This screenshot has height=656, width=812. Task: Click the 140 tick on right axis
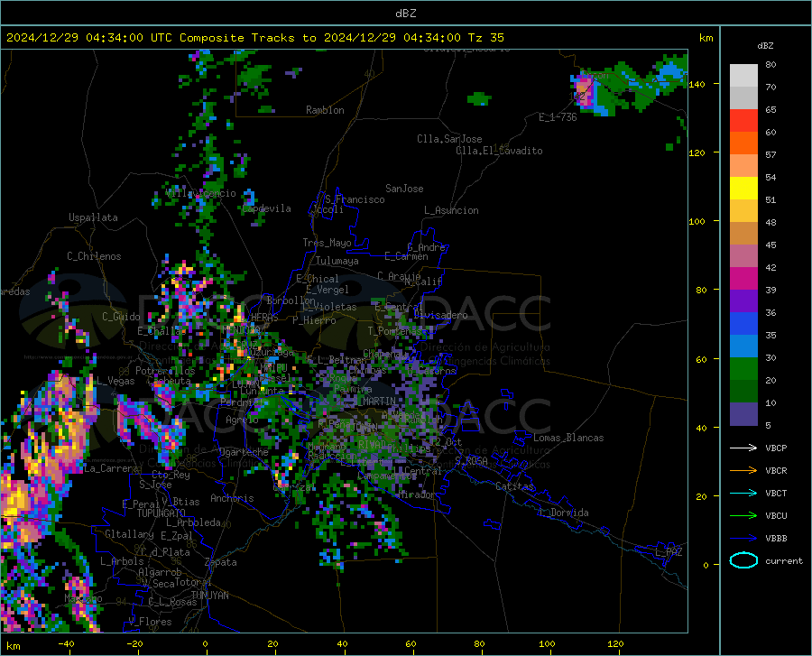click(697, 84)
